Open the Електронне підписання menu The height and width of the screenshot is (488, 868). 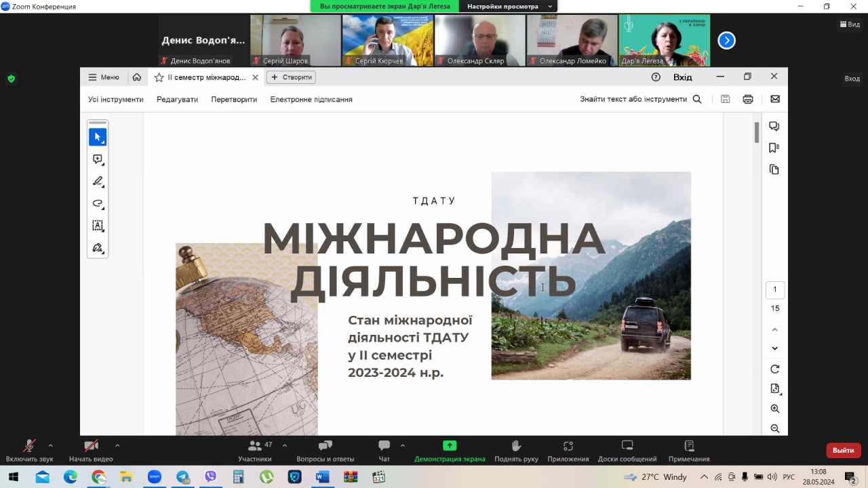pyautogui.click(x=311, y=99)
